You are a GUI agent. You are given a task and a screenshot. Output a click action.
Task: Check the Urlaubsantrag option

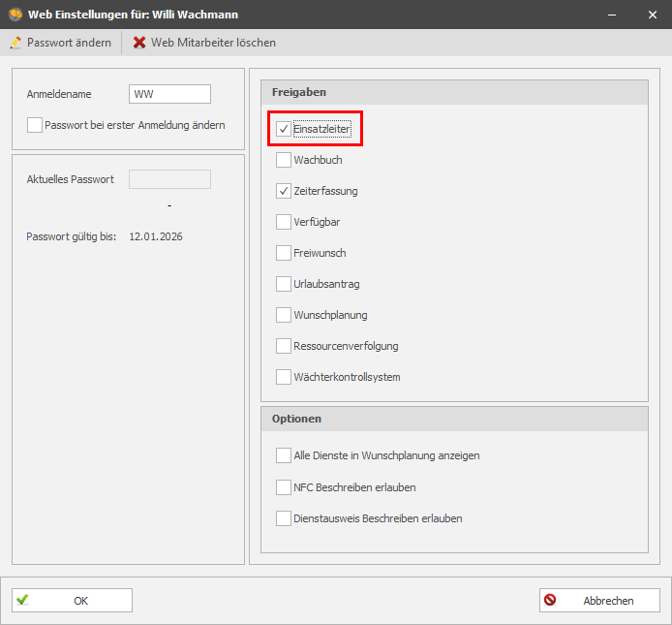(x=284, y=284)
